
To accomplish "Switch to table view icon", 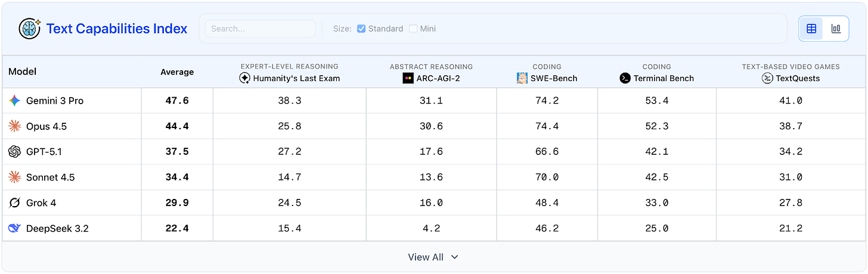I will 811,29.
